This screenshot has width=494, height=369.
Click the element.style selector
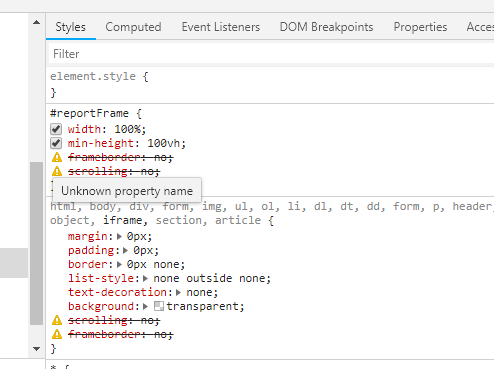[x=93, y=76]
